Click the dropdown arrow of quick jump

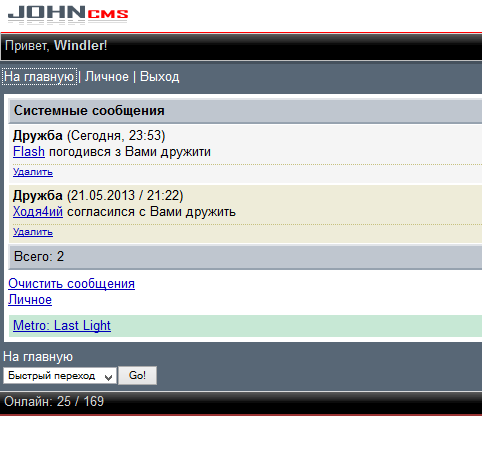[108, 377]
